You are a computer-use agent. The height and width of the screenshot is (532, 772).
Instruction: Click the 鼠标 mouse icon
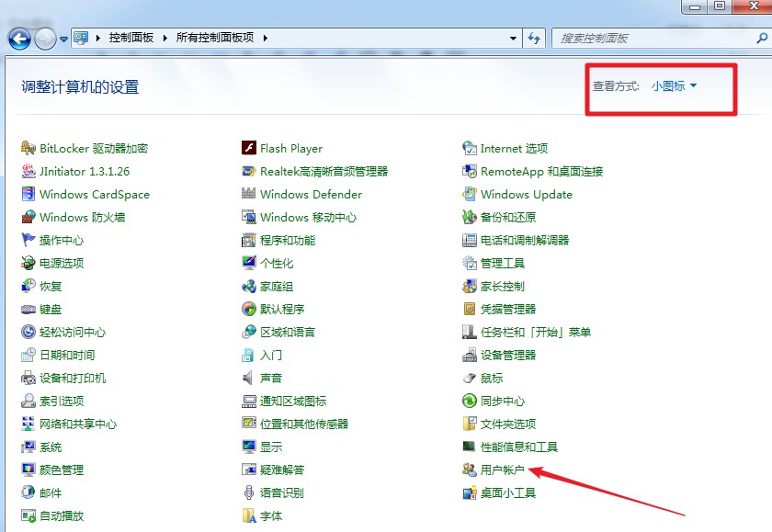click(470, 378)
